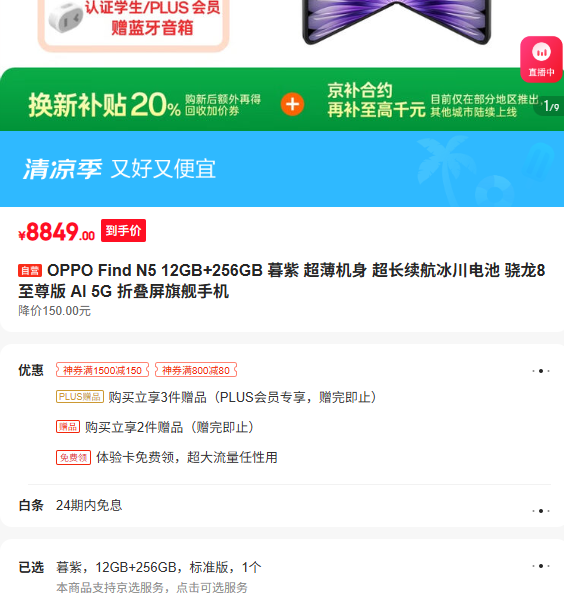Expand the 已选 selected options dots
Viewport: 564px width, 593px height.
tap(541, 566)
